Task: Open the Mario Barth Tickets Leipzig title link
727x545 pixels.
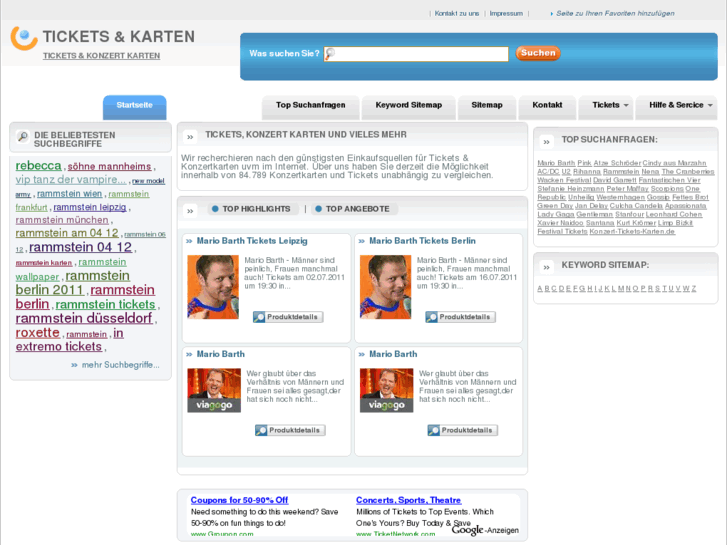Action: [252, 241]
